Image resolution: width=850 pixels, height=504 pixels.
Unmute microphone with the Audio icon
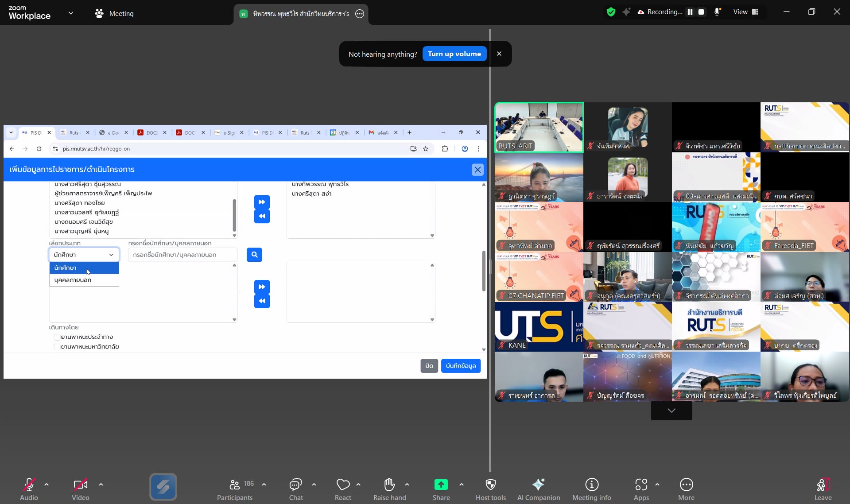click(29, 485)
